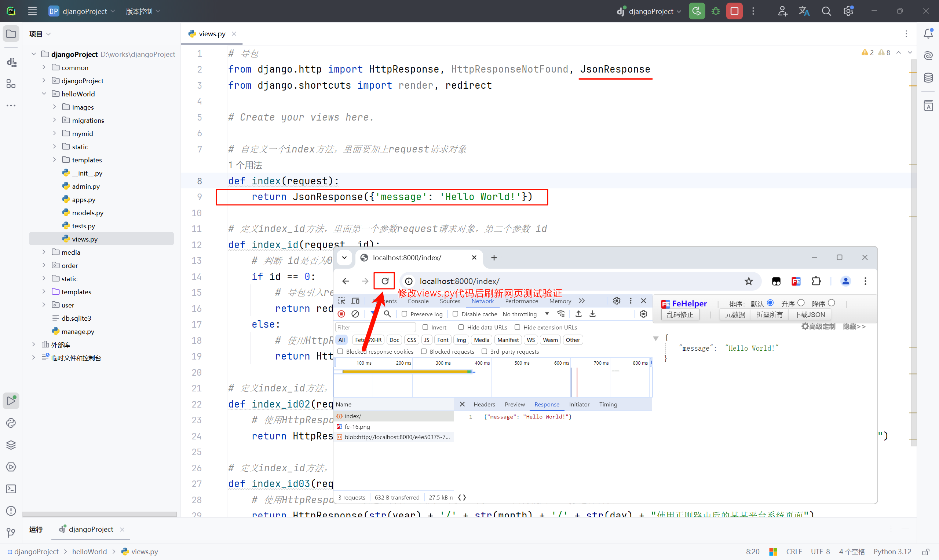The width and height of the screenshot is (939, 560).
Task: Open the Timing tab of request
Action: point(608,404)
